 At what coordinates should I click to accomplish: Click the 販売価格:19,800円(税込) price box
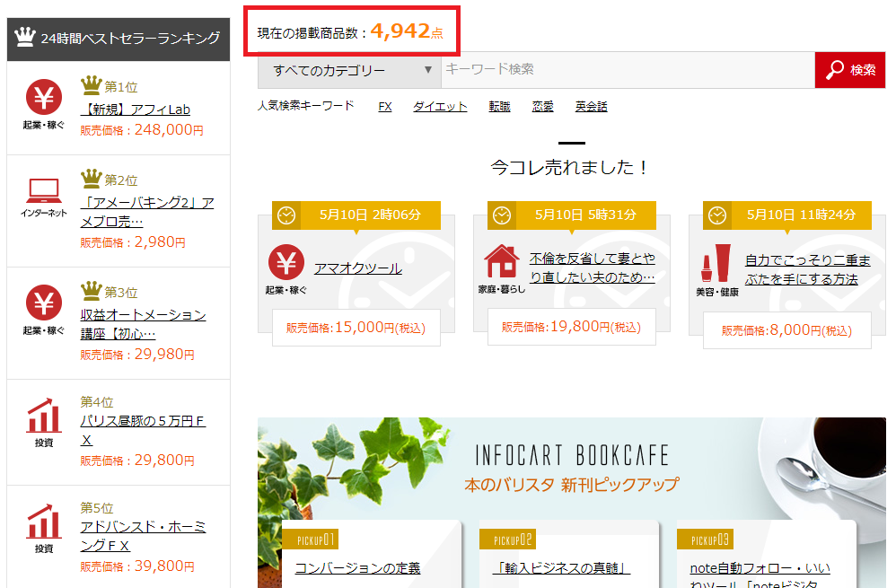coord(571,327)
